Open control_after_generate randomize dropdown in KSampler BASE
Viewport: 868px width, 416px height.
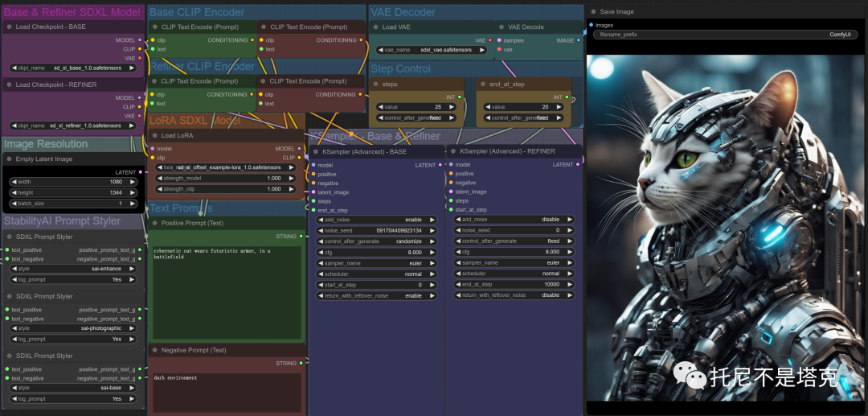pyautogui.click(x=376, y=241)
